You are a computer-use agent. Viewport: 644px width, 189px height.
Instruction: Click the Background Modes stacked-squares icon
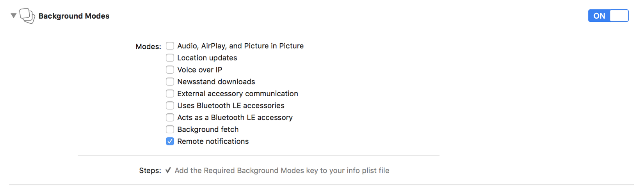point(27,16)
